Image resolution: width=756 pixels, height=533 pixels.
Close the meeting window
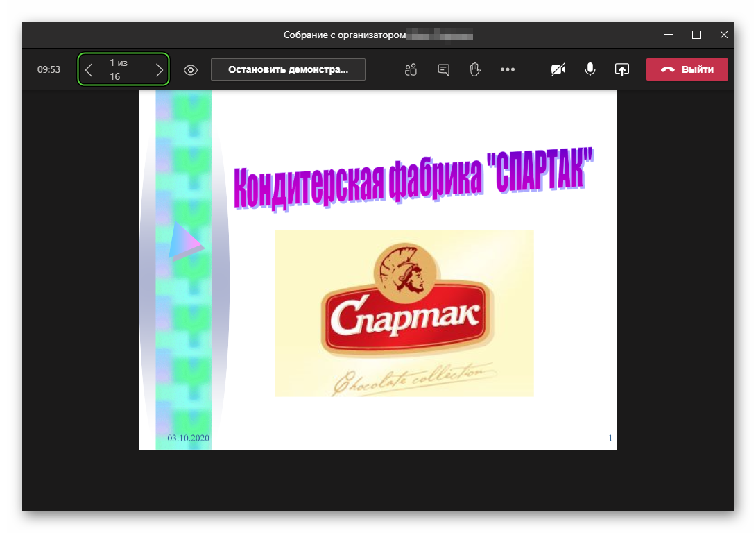click(723, 35)
